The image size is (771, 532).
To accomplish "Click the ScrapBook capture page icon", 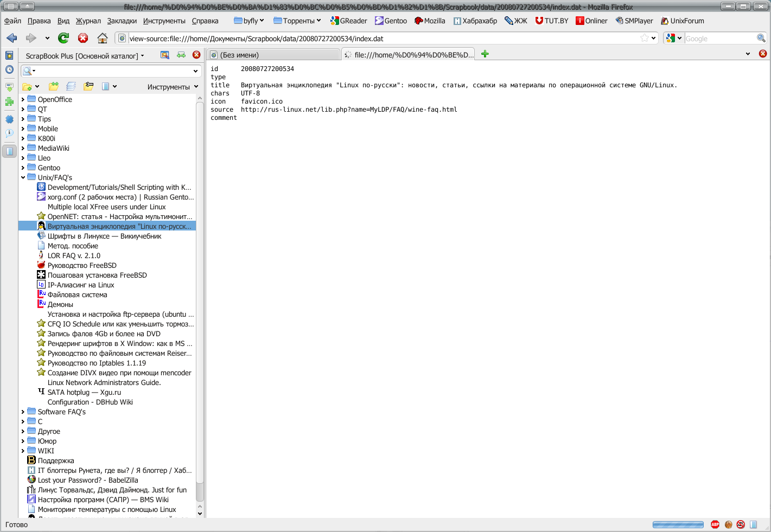I will 165,55.
